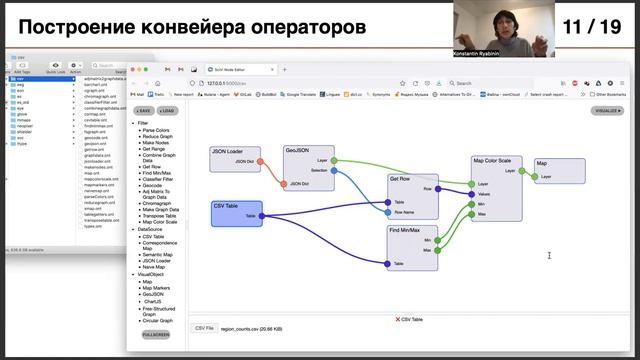
Task: Collapse the VisualObject category in sidebar
Action: (133, 275)
